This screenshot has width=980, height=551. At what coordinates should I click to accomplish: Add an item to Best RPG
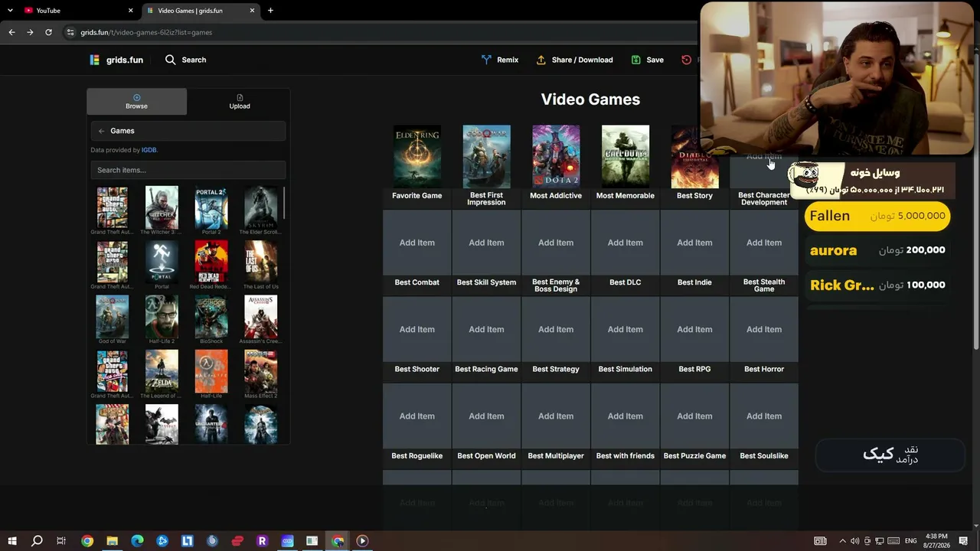coord(694,329)
